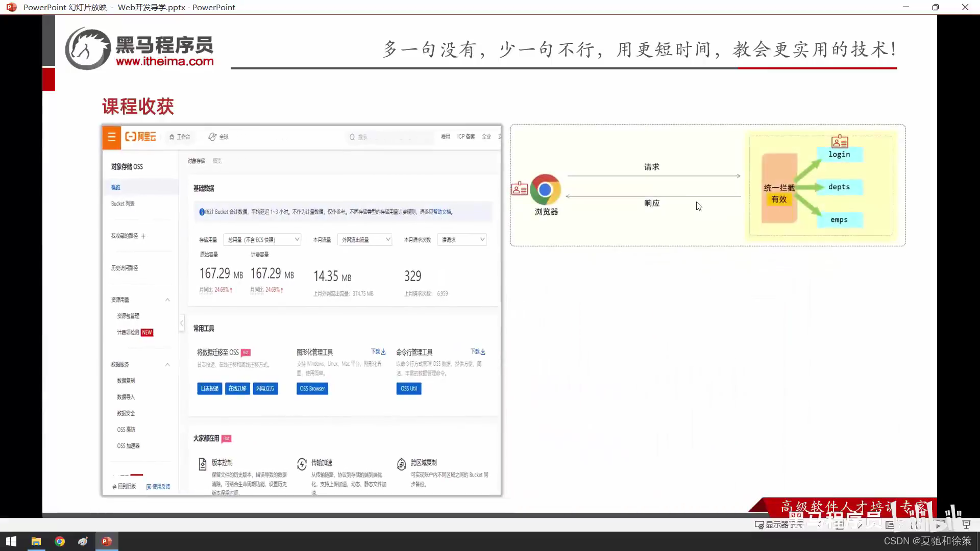980x551 pixels.
Task: Open the 帮助文档 link
Action: coord(442,212)
